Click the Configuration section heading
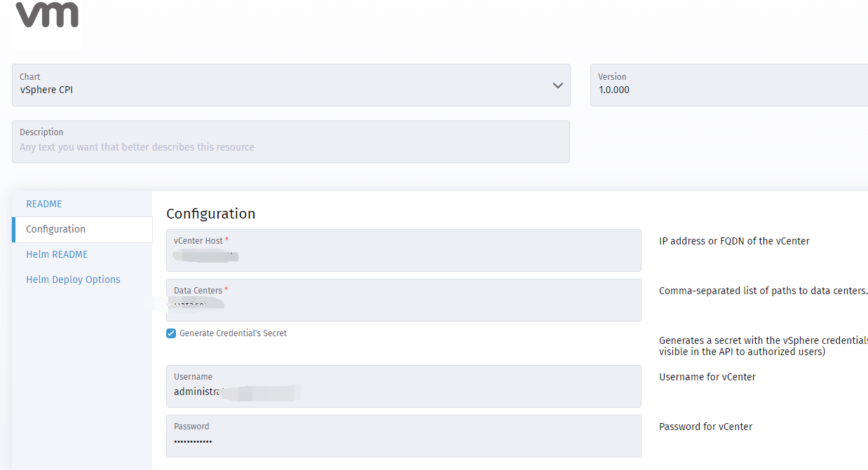This screenshot has height=470, width=868. pyautogui.click(x=211, y=214)
